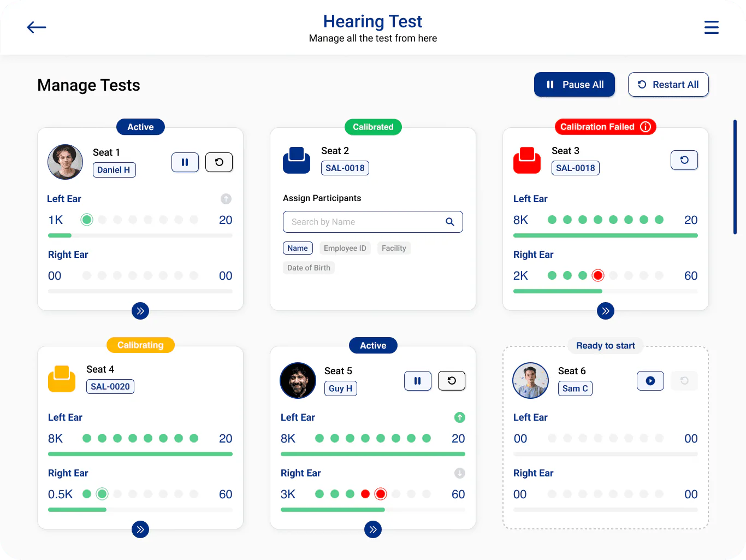Open Sam C's profile photo
This screenshot has width=746, height=560.
click(x=531, y=381)
